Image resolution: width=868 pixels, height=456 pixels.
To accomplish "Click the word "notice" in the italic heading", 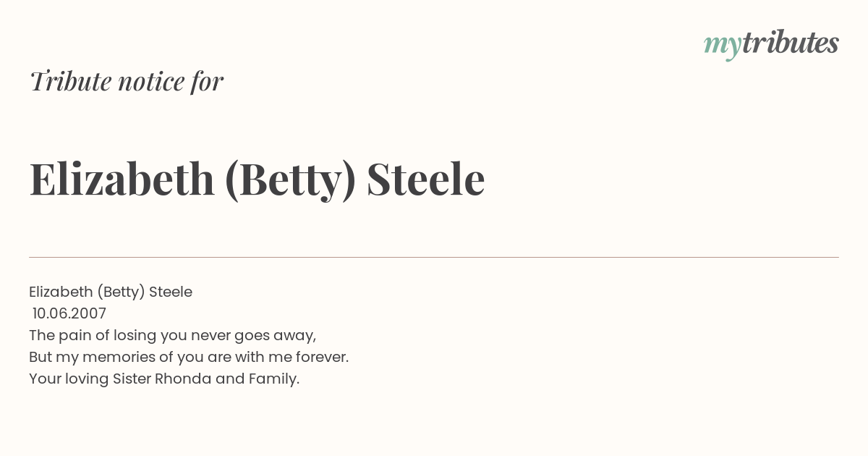I will click(x=151, y=82).
